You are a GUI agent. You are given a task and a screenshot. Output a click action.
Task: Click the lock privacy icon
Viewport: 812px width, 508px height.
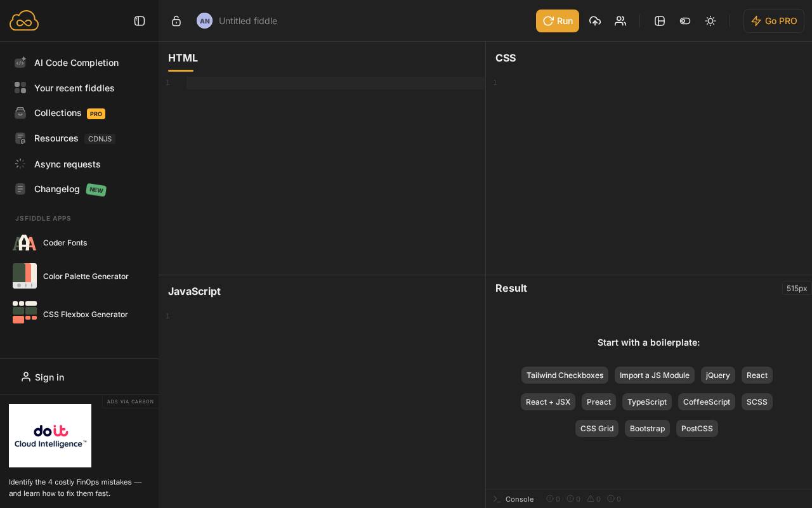(176, 21)
